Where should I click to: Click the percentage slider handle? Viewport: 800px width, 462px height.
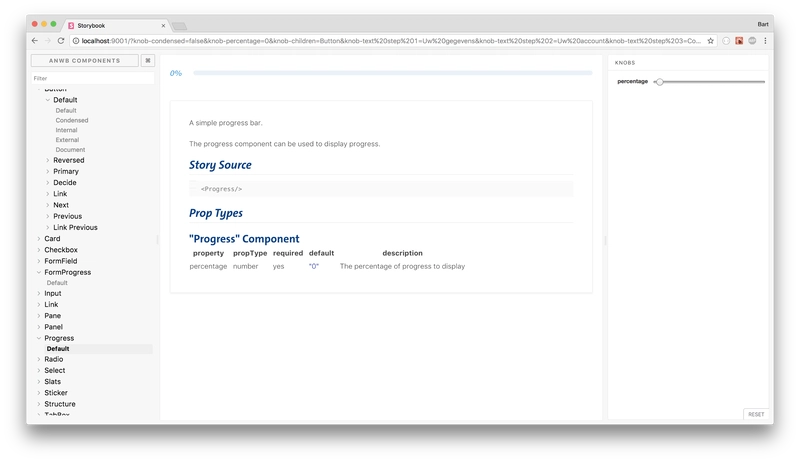659,81
